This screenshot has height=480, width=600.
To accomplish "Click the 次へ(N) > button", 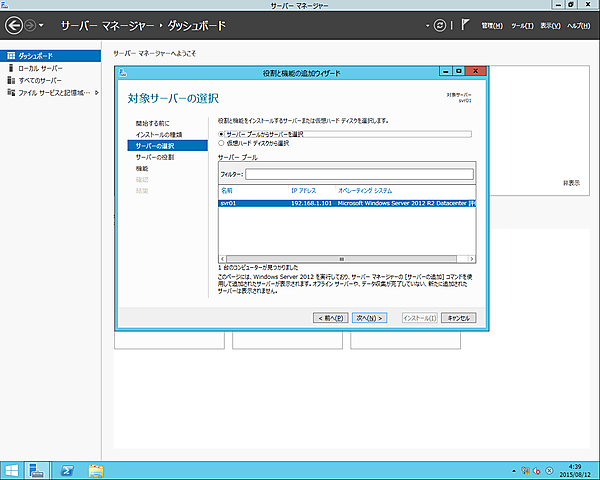I will pos(369,318).
